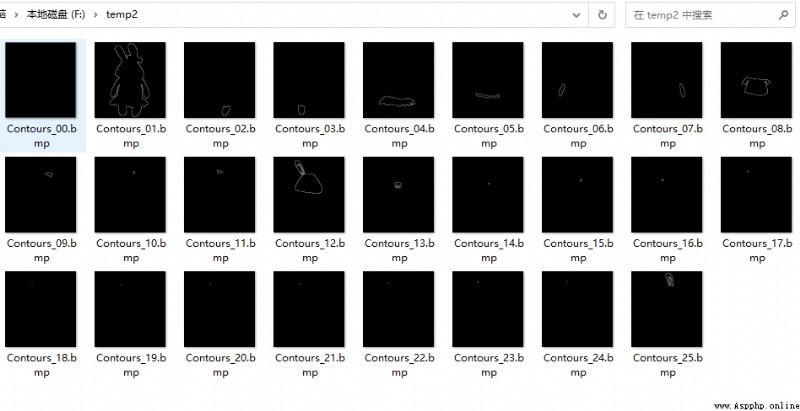Select Contours_09.bmp file
800x411 pixels.
tap(42, 210)
